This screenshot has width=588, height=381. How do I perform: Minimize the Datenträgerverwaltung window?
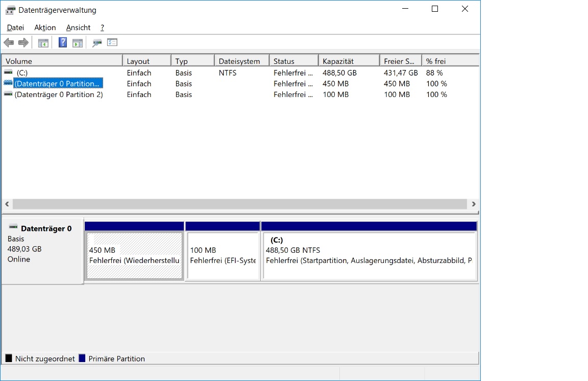tap(405, 9)
